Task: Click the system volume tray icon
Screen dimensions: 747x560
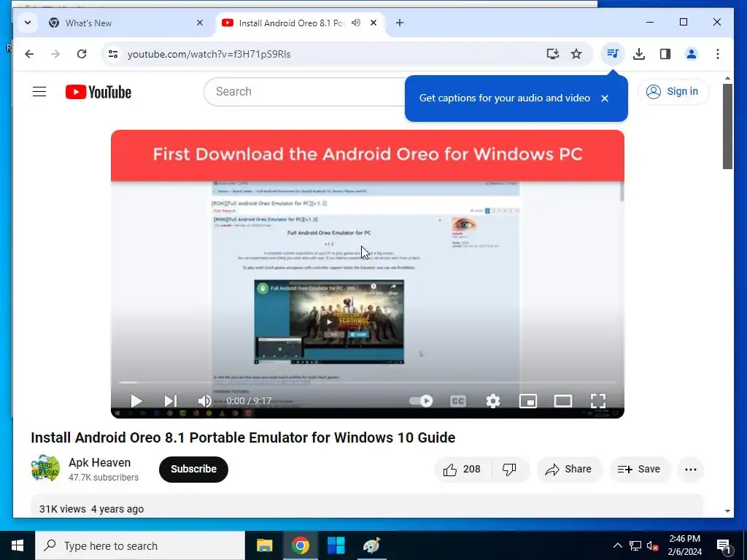Action: point(653,546)
